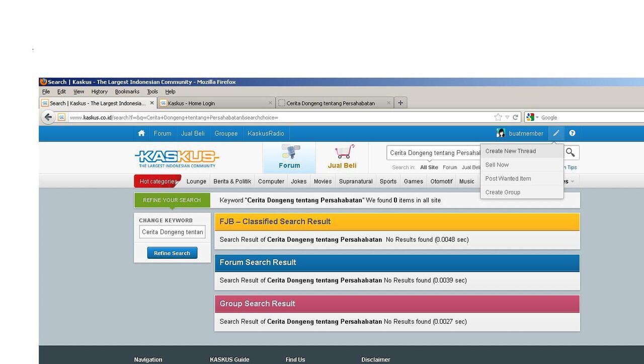644x364 pixels.
Task: Open the View menu
Action: [x=78, y=92]
